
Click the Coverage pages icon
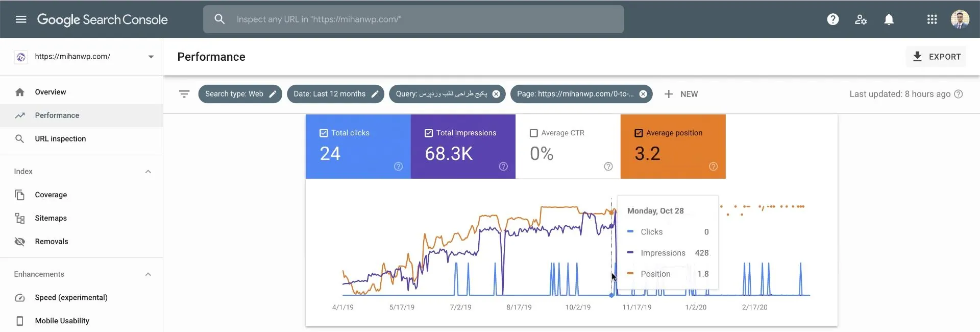[x=20, y=195]
